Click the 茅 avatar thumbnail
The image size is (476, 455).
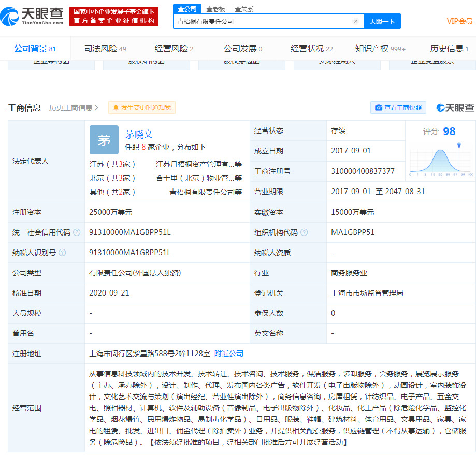click(x=104, y=140)
